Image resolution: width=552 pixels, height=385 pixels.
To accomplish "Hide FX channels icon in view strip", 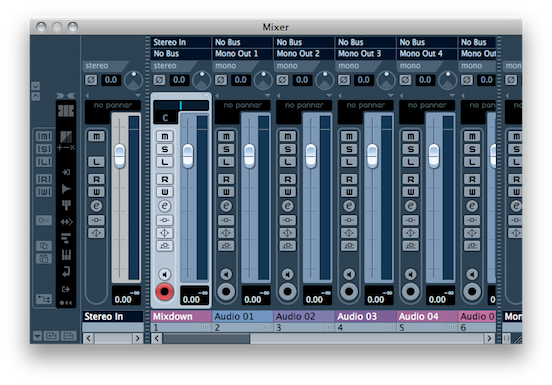I will 66,272.
